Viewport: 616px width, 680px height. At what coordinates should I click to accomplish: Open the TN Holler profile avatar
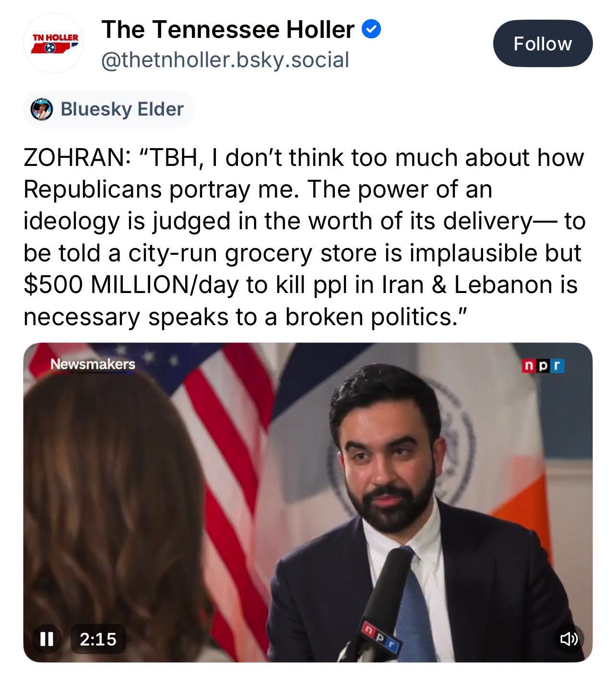pos(54,44)
